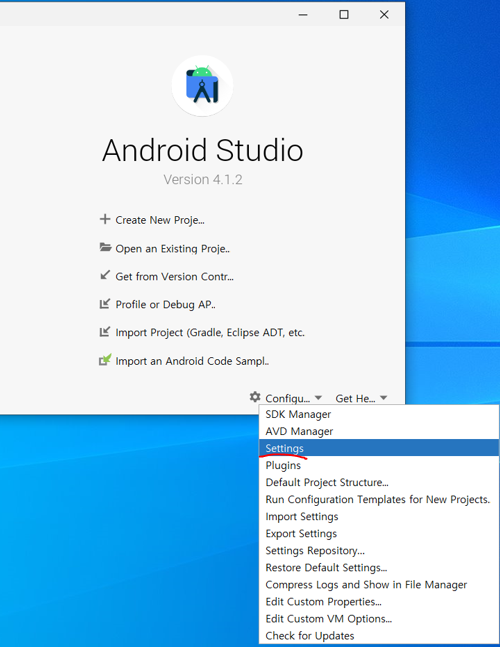The image size is (500, 647).
Task: Select the highlighted Settings menu item
Action: 379,448
